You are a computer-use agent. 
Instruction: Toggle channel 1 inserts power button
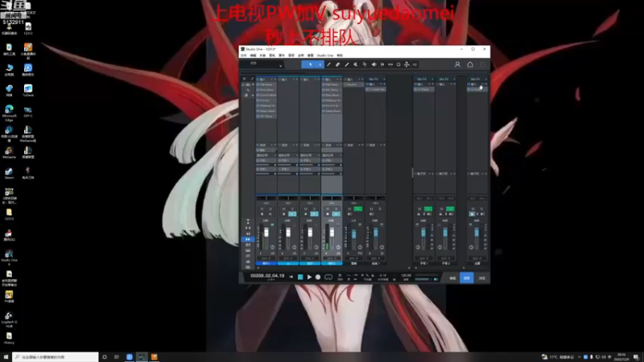pos(258,79)
